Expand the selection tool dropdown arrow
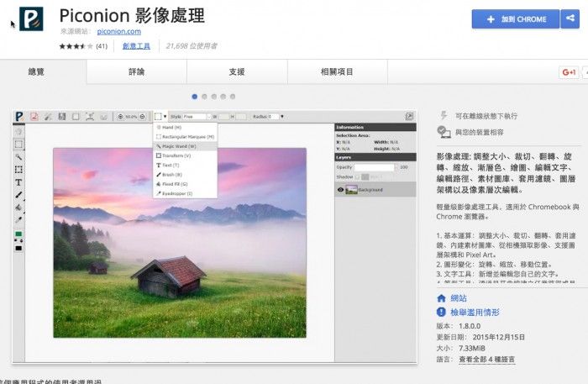Image resolution: width=588 pixels, height=384 pixels. point(165,116)
